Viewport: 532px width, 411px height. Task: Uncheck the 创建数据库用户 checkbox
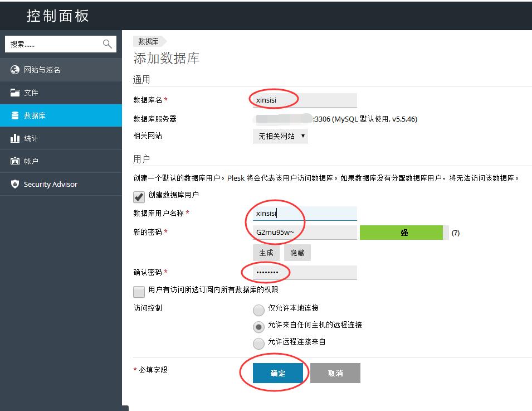coord(139,197)
